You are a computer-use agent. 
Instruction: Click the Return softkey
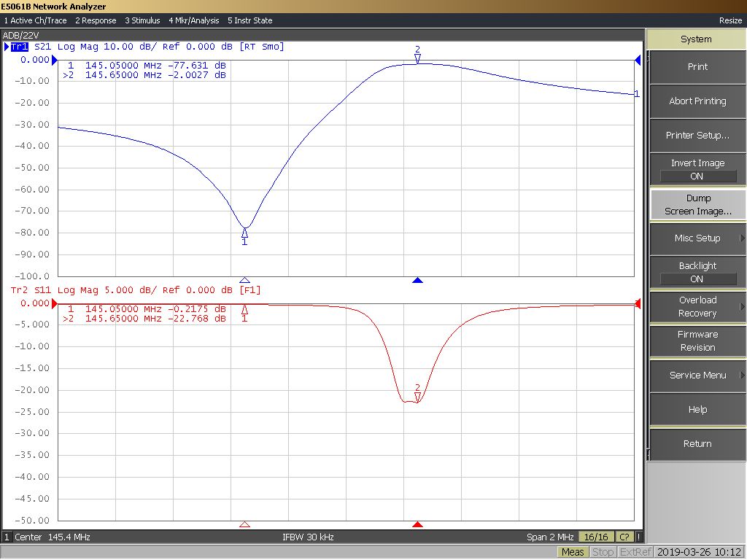pyautogui.click(x=697, y=444)
